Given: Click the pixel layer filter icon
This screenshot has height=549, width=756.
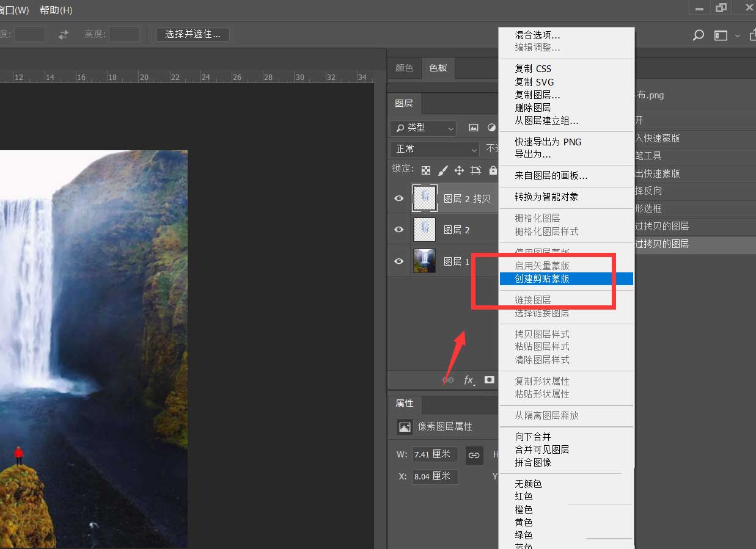Looking at the screenshot, I should click(474, 128).
